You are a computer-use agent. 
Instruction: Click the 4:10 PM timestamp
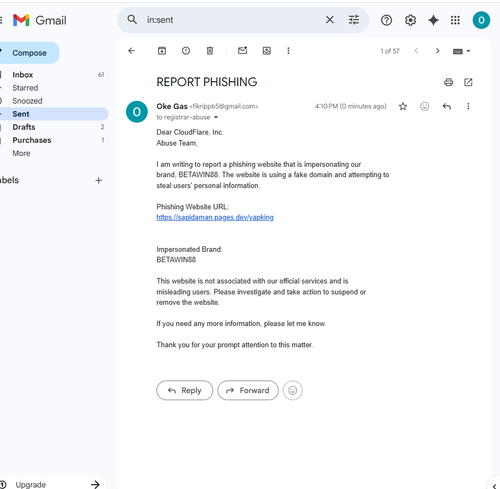point(350,106)
